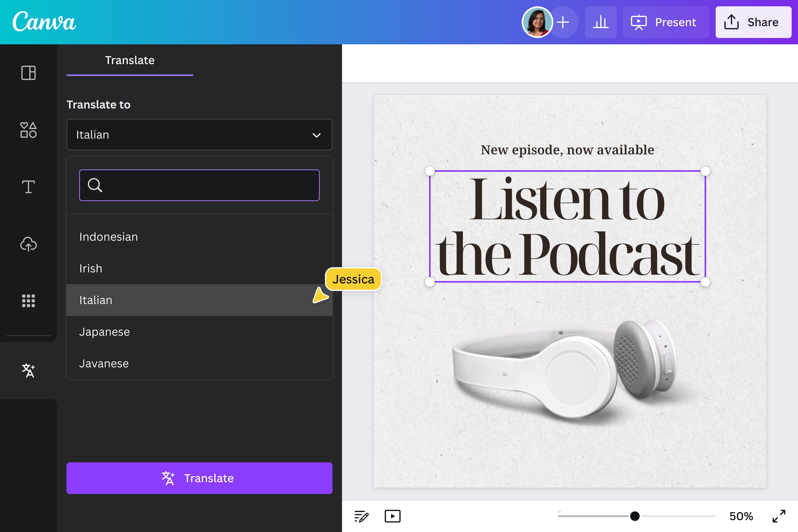Click the Share button
The image size is (798, 532).
tap(753, 22)
